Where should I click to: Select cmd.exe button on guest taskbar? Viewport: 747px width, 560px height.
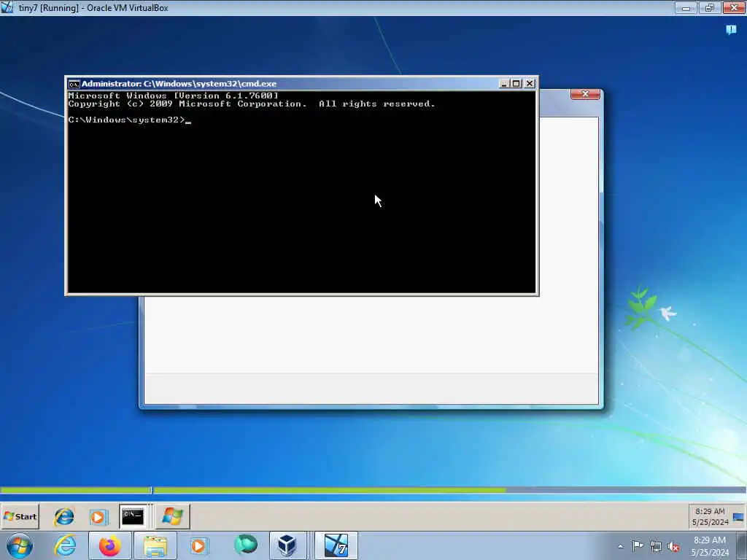click(x=133, y=517)
